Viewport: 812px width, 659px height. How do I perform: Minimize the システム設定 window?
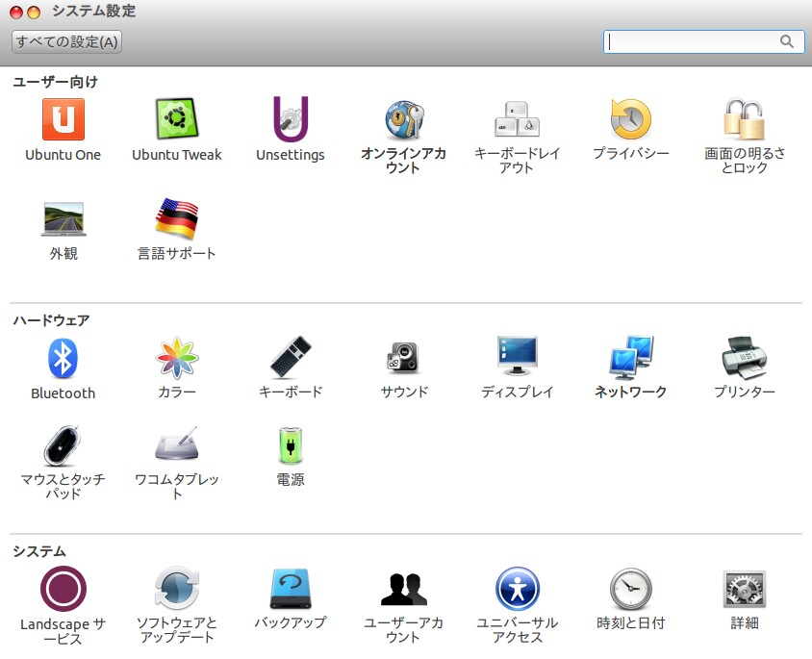[x=34, y=13]
